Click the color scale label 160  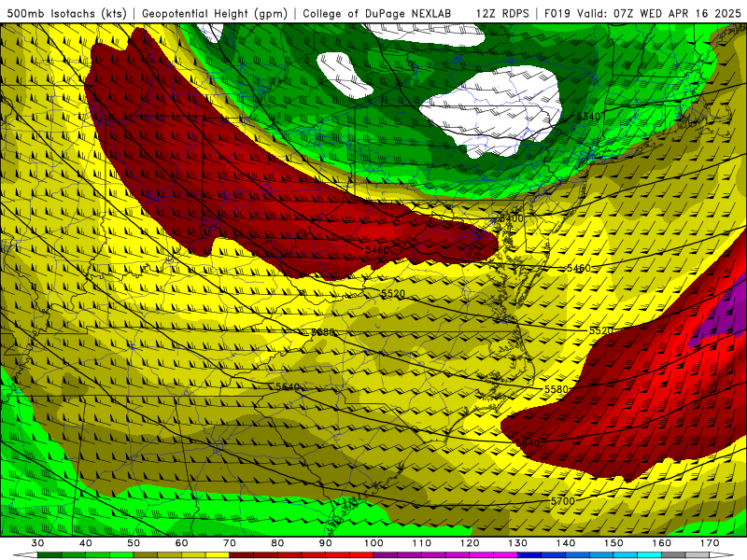662,543
